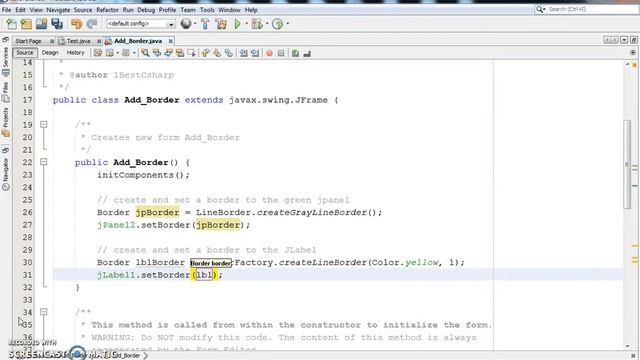Screen dimensions: 640x360
Task: Toggle Highlight Search in editor toolbar
Action: [180, 53]
